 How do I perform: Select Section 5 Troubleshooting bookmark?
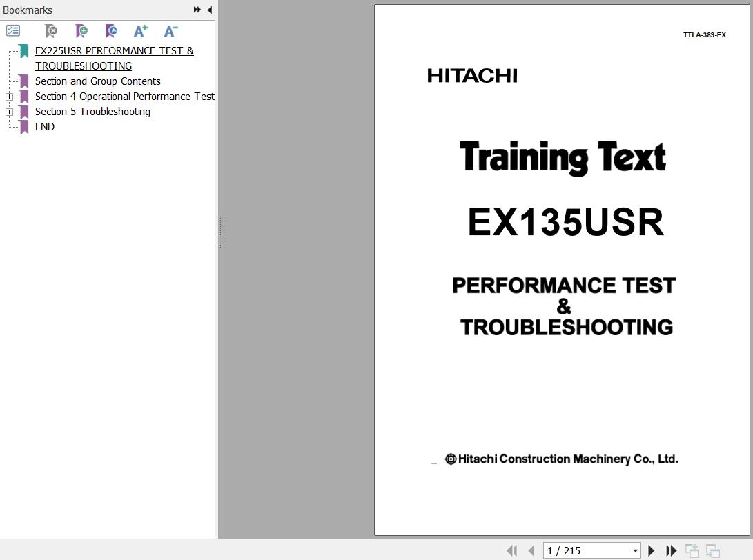pyautogui.click(x=92, y=112)
